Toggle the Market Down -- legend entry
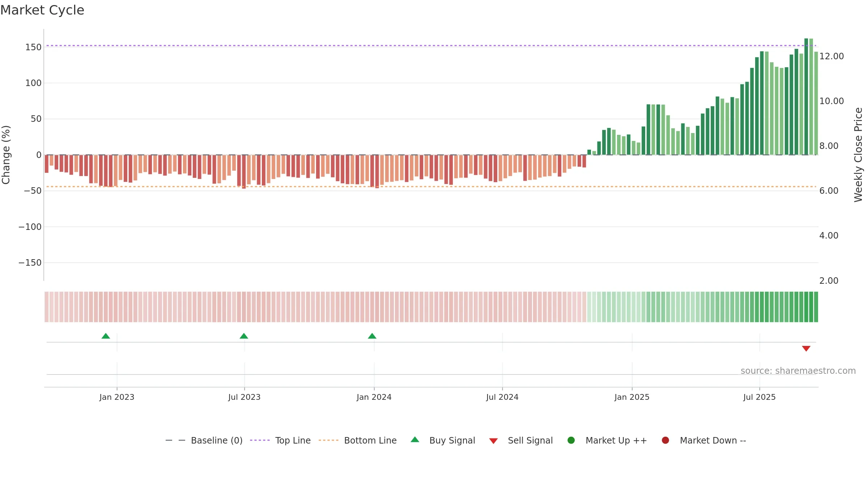 704,440
